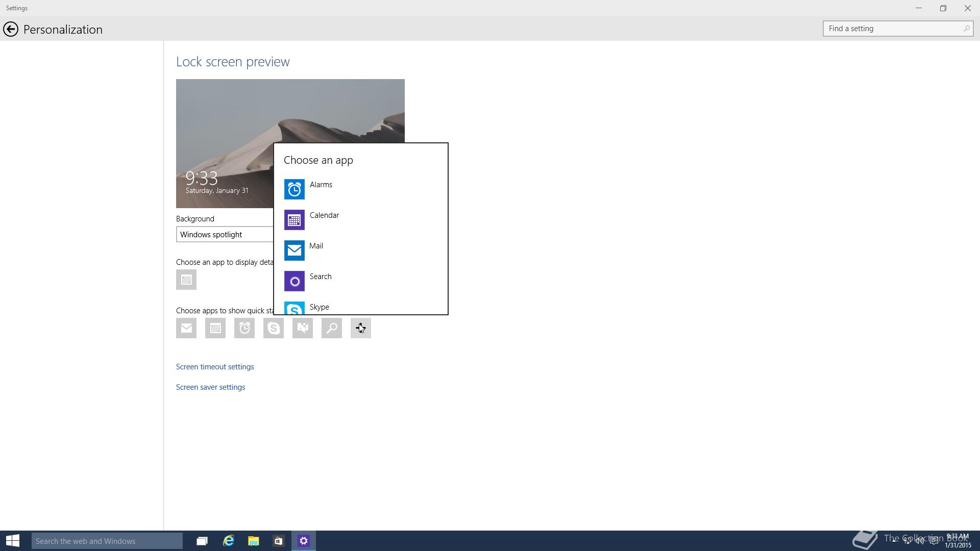Open Task View from the taskbar
This screenshot has height=551, width=980.
(x=202, y=541)
